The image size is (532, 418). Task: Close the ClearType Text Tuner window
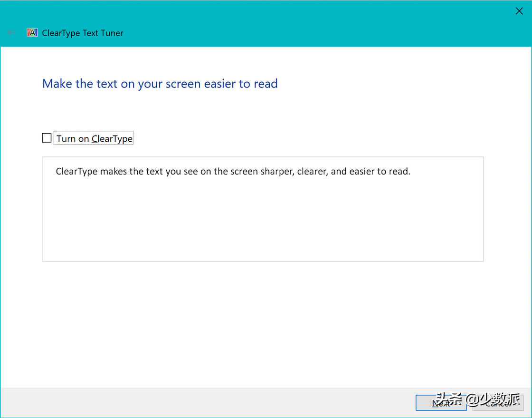coord(519,11)
